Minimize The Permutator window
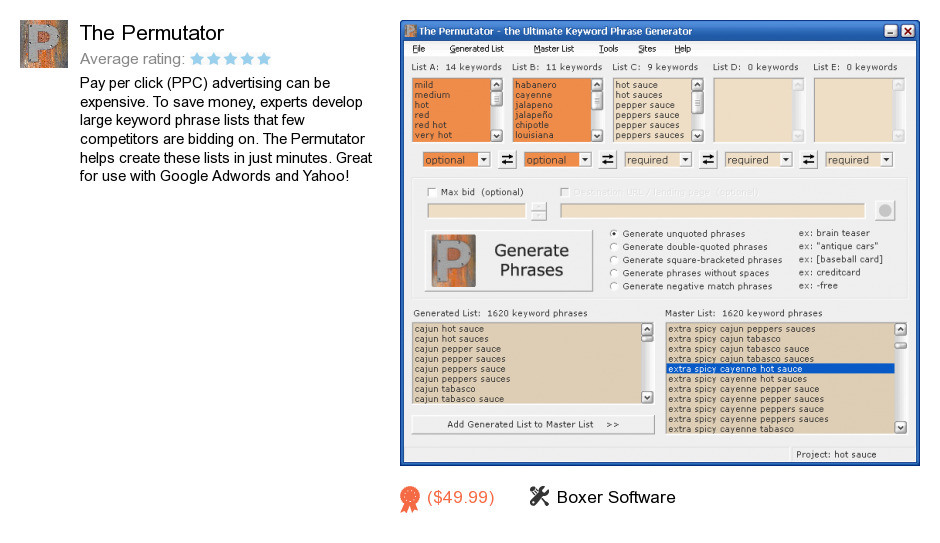The width and height of the screenshot is (940, 543). pyautogui.click(x=891, y=31)
